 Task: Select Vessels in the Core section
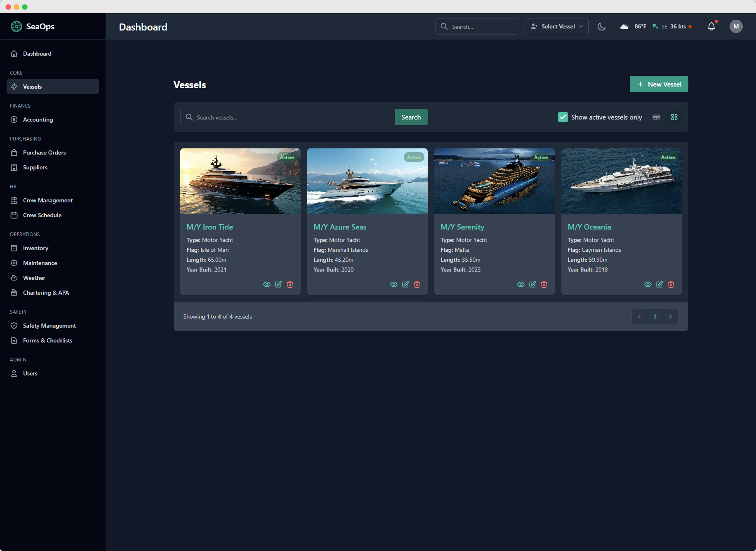click(x=32, y=87)
